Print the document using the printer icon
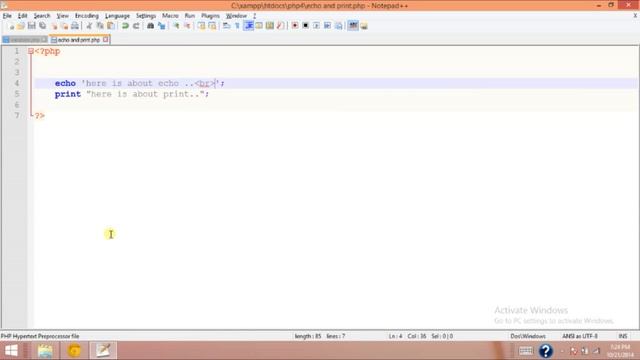Screen dimensions: 640x360 [x=75, y=26]
